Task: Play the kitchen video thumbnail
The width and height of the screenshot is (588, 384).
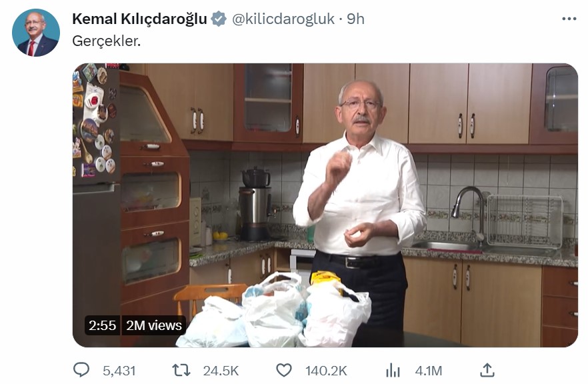Action: tap(325, 205)
